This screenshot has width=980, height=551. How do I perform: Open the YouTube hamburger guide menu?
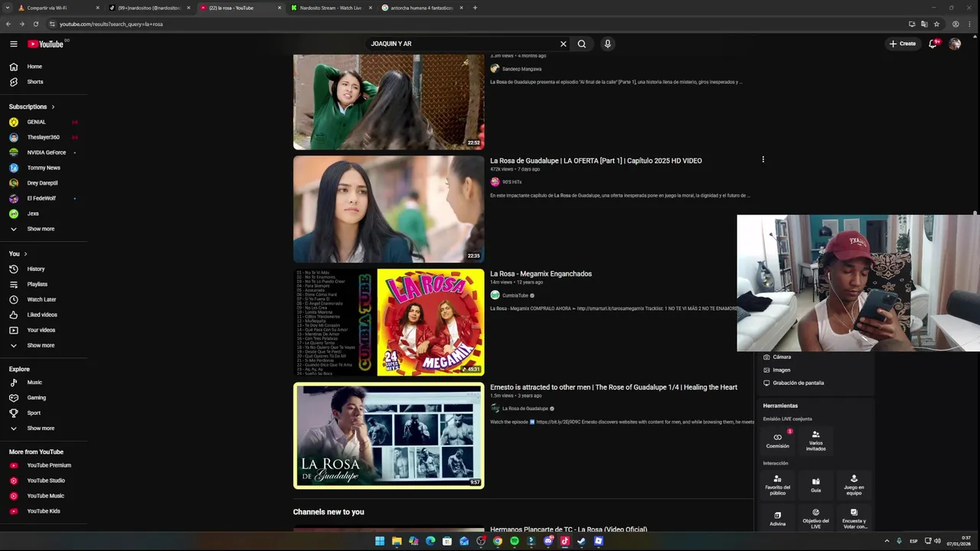point(13,44)
